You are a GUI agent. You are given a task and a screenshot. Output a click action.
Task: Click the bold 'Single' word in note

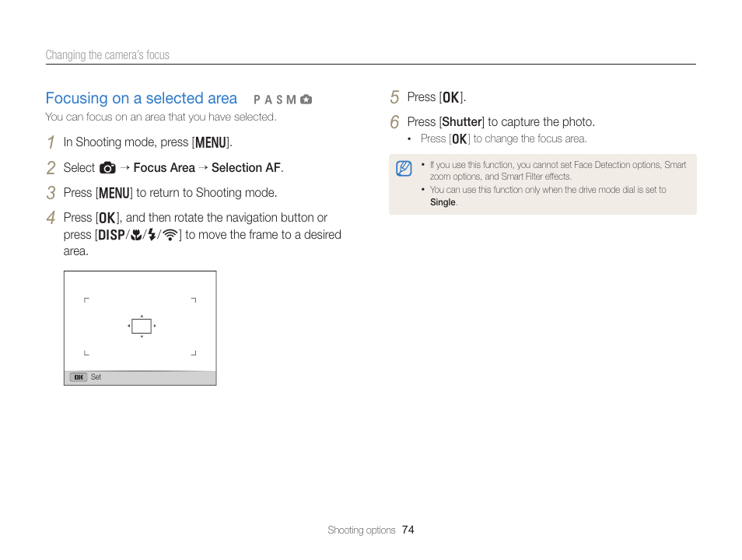tap(443, 202)
